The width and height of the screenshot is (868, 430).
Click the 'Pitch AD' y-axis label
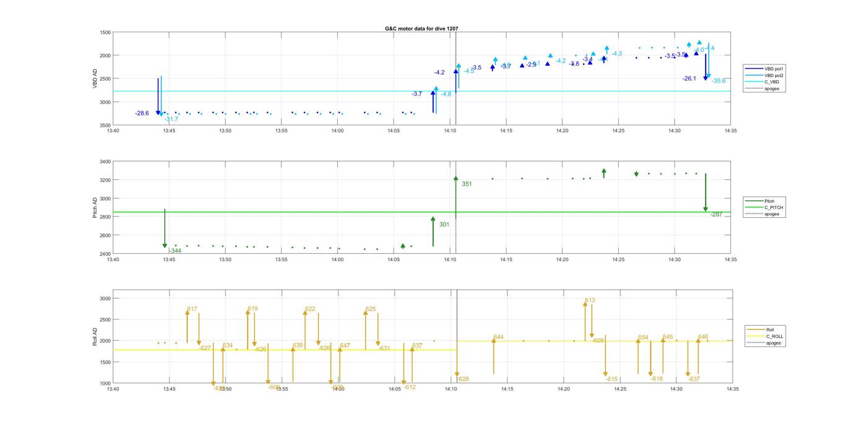[95, 208]
